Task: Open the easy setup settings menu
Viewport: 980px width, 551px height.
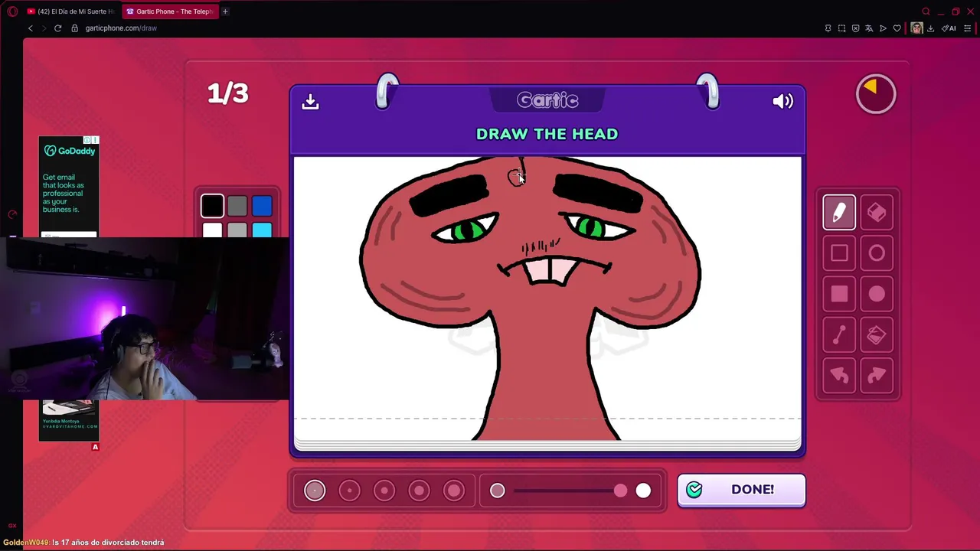Action: click(967, 28)
